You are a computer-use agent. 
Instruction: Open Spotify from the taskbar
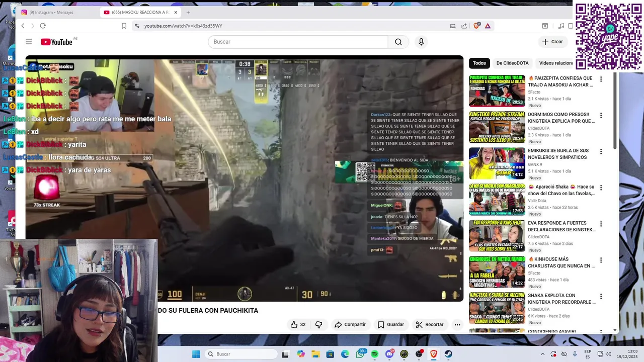[375, 354]
